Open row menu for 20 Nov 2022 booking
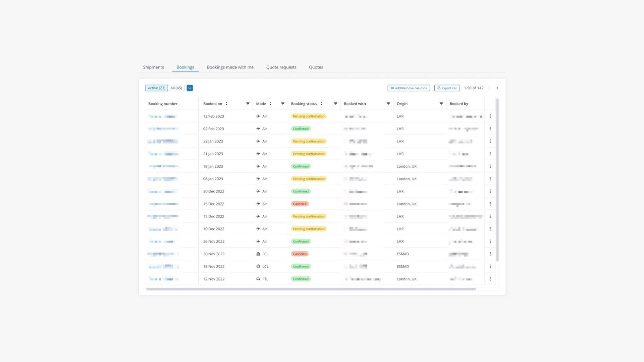 (x=490, y=254)
